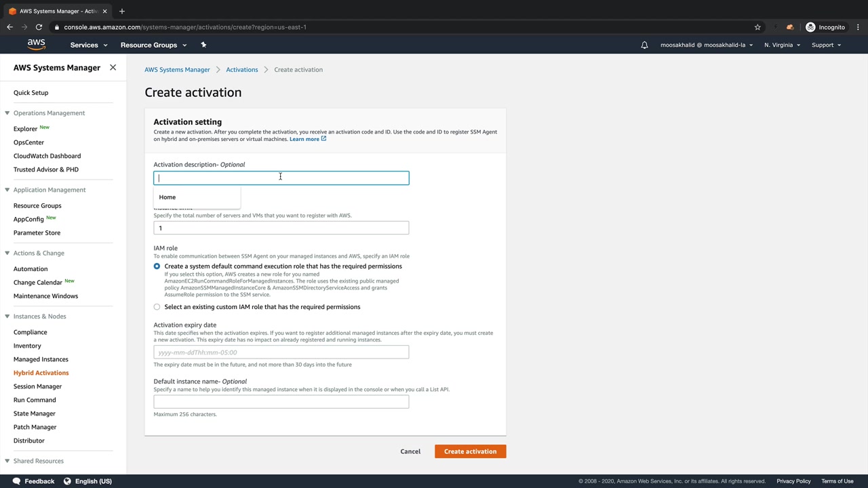Go to Compliance
Screen dimensions: 868x488
31,332
